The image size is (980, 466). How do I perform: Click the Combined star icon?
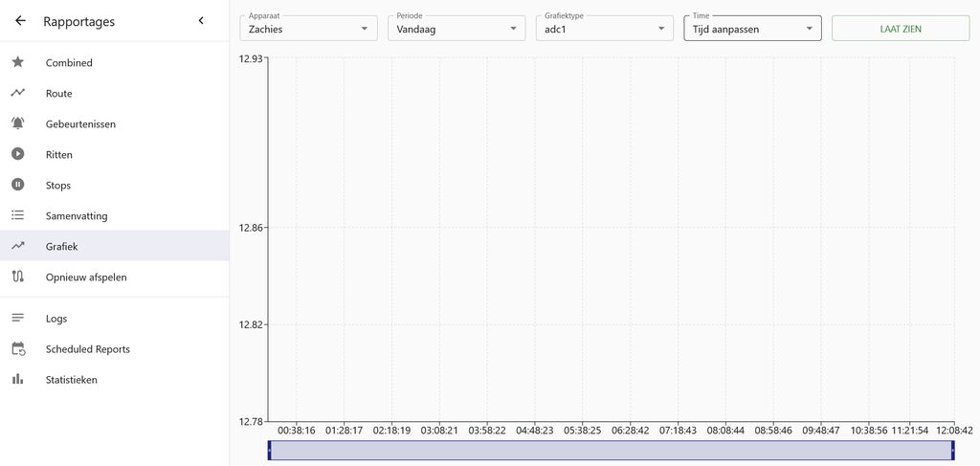pos(18,62)
